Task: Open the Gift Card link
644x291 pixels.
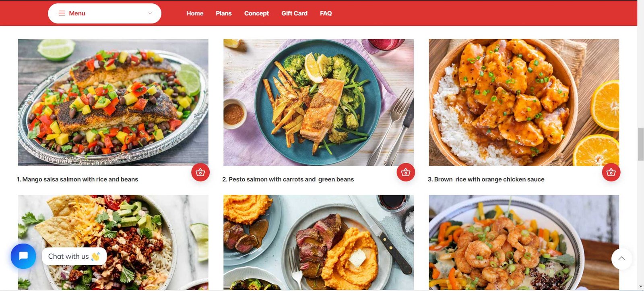Action: point(294,13)
